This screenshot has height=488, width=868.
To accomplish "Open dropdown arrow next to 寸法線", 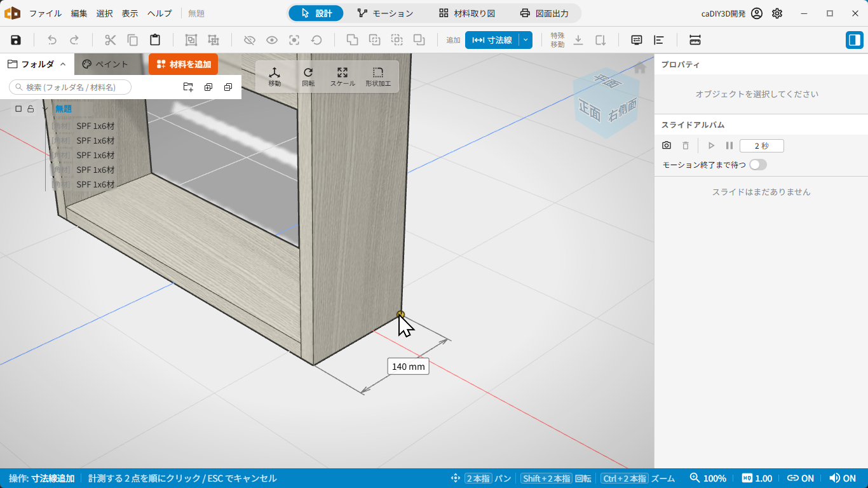I will (x=526, y=40).
